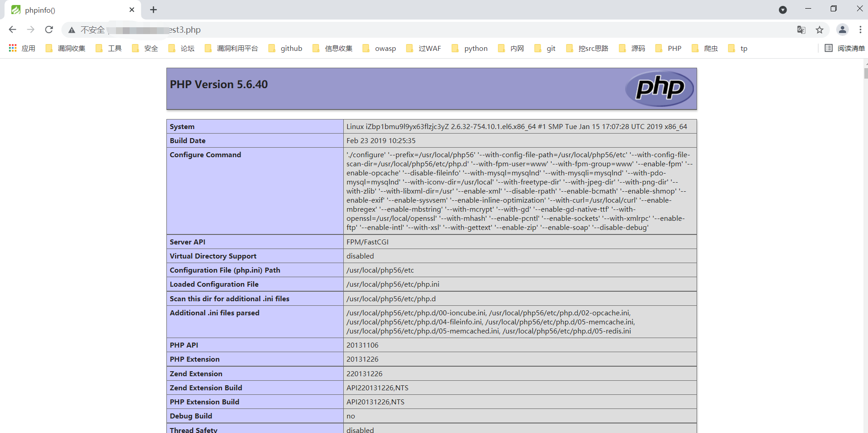This screenshot has height=433, width=868.
Task: Click the Configuration File (php.ini) Path label
Action: click(225, 270)
